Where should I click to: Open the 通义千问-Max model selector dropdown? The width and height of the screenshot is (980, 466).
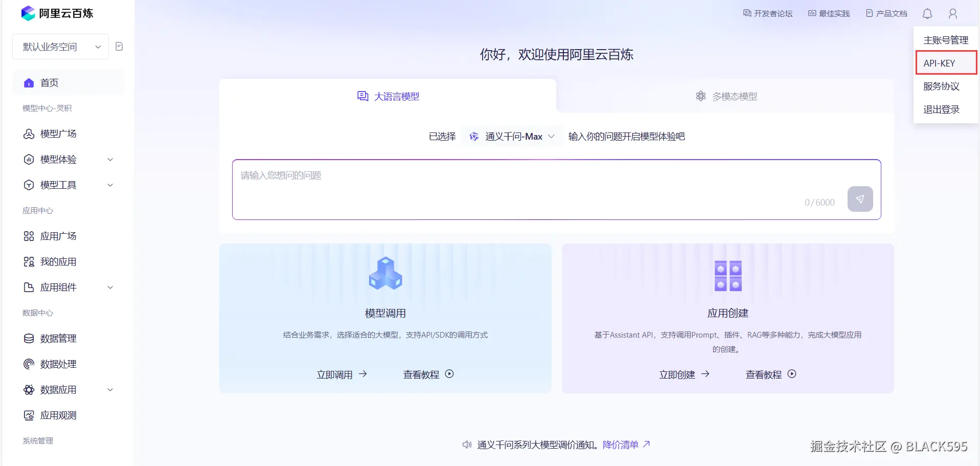point(512,137)
